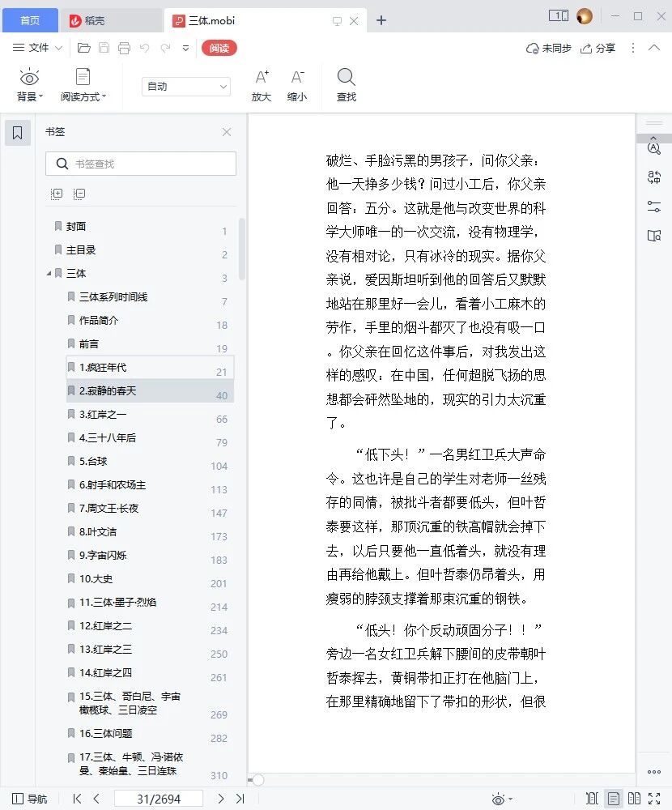Click the horizontal scroll slider handle below the page
This screenshot has height=810, width=672.
pos(257,780)
